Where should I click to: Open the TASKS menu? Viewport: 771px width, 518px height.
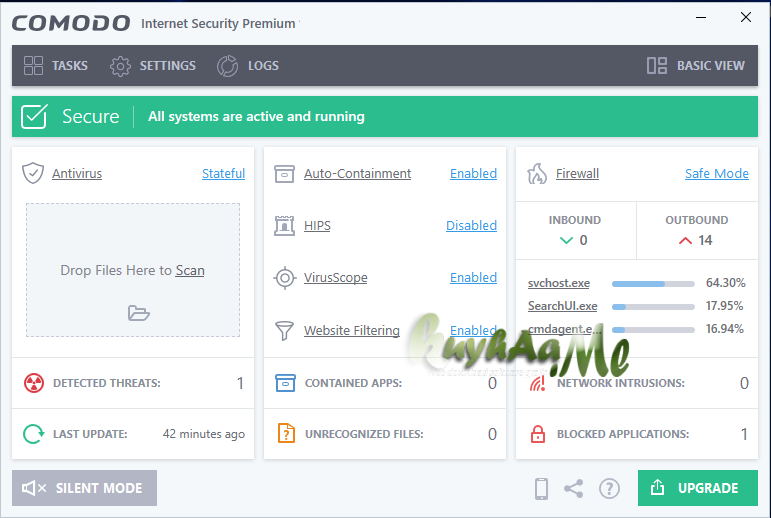(56, 65)
